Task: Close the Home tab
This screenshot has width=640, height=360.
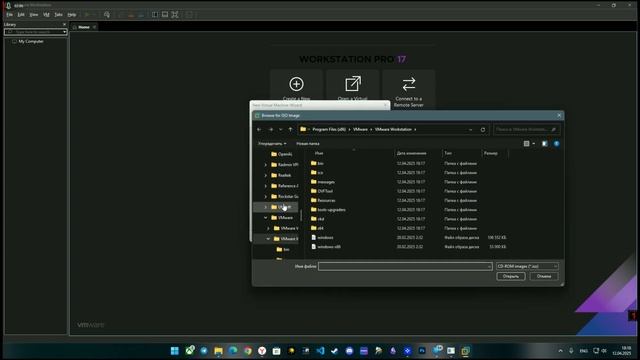Action: click(94, 27)
